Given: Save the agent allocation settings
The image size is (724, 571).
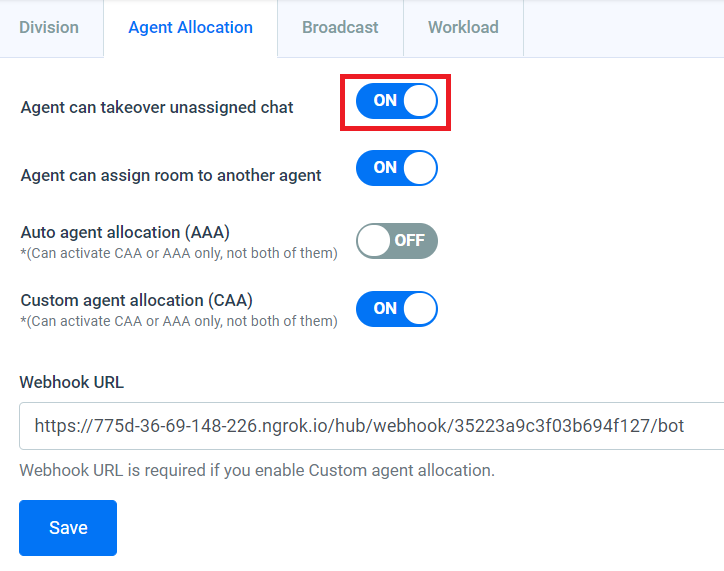Looking at the screenshot, I should [68, 528].
